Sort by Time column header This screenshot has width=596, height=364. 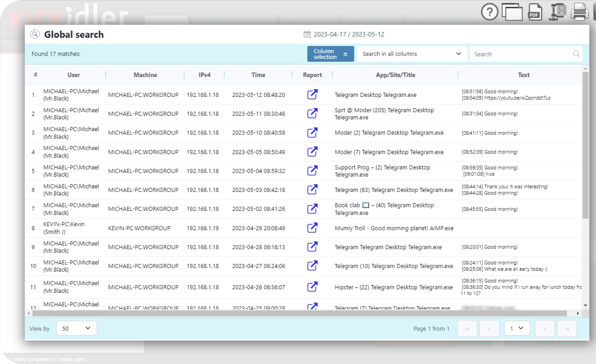click(x=258, y=75)
